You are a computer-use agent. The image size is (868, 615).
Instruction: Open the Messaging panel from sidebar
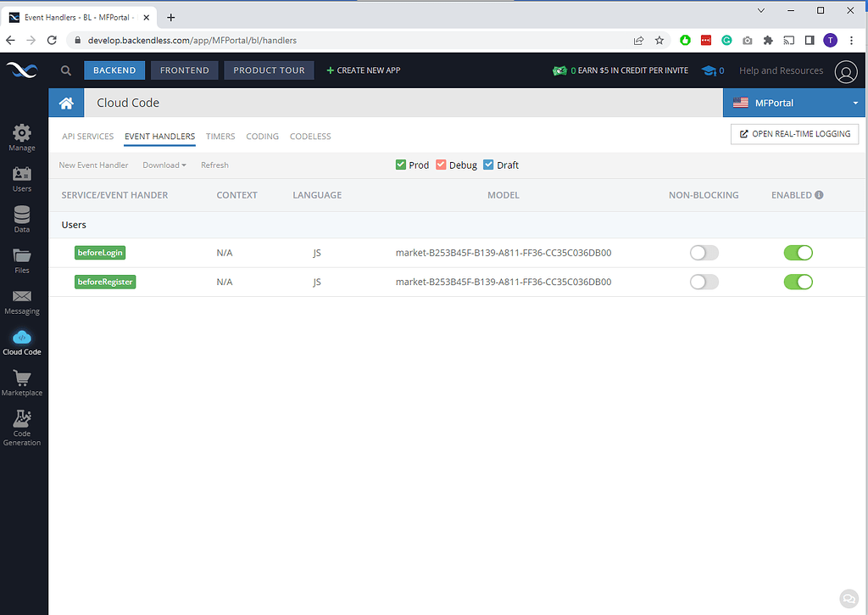[22, 299]
